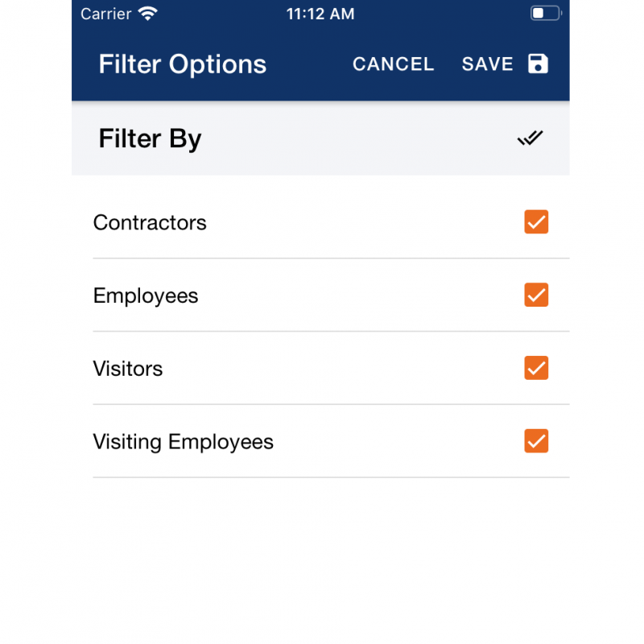Tap the Wi-Fi signal icon
Screen dimensions: 644x644
[x=148, y=14]
